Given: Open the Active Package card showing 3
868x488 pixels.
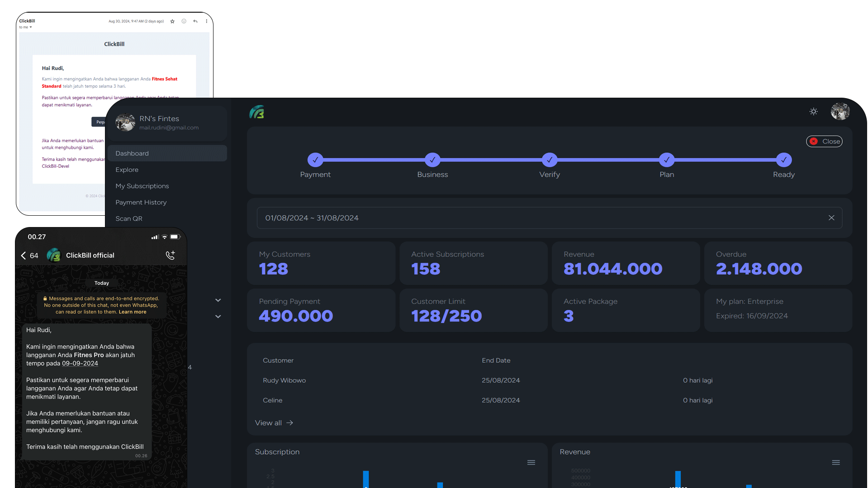Looking at the screenshot, I should (626, 310).
